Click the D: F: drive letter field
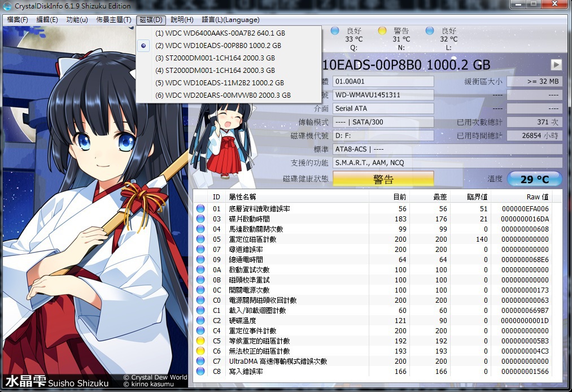Screen dimensions: 572x392 [x=383, y=136]
